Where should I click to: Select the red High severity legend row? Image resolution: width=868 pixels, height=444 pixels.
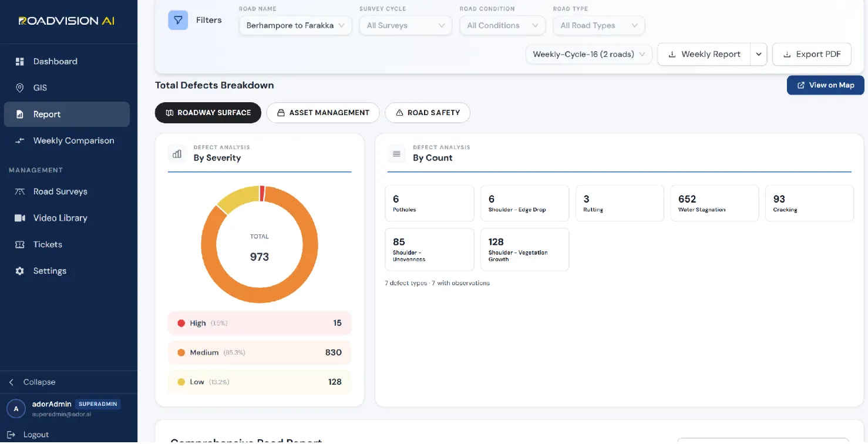[x=260, y=323]
